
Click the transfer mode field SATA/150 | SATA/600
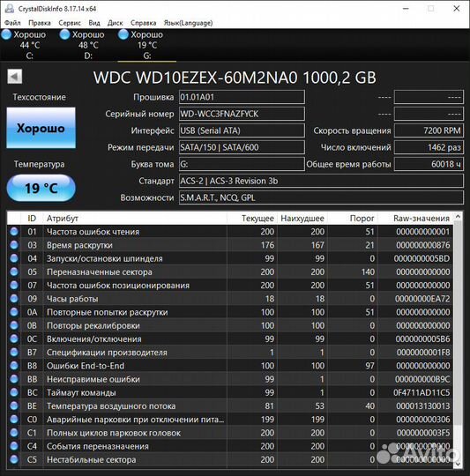[x=242, y=147]
